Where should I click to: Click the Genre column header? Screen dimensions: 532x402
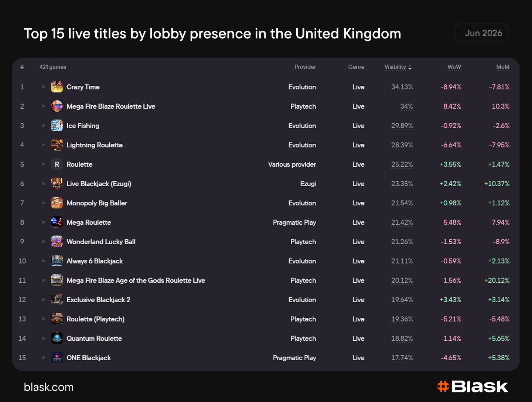click(356, 67)
